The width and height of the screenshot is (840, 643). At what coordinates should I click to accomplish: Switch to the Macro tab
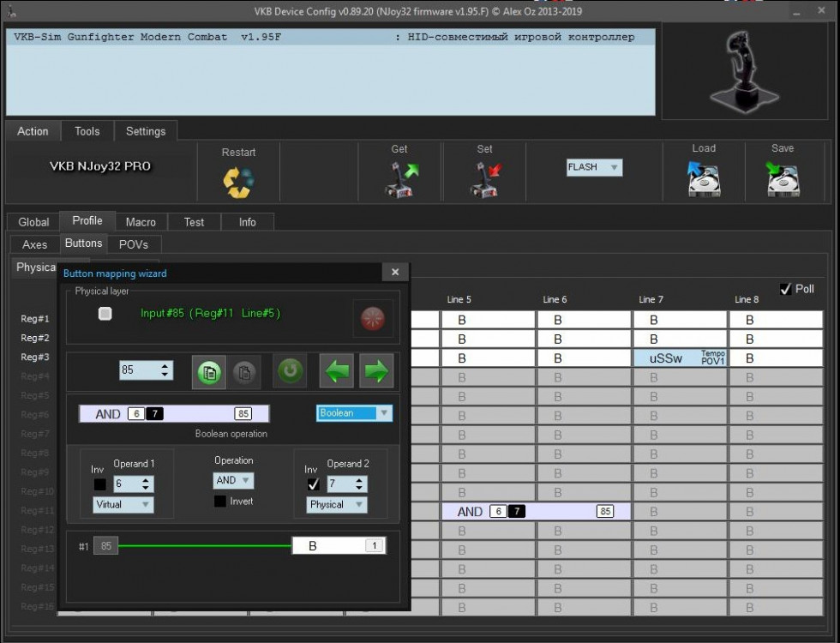point(141,222)
